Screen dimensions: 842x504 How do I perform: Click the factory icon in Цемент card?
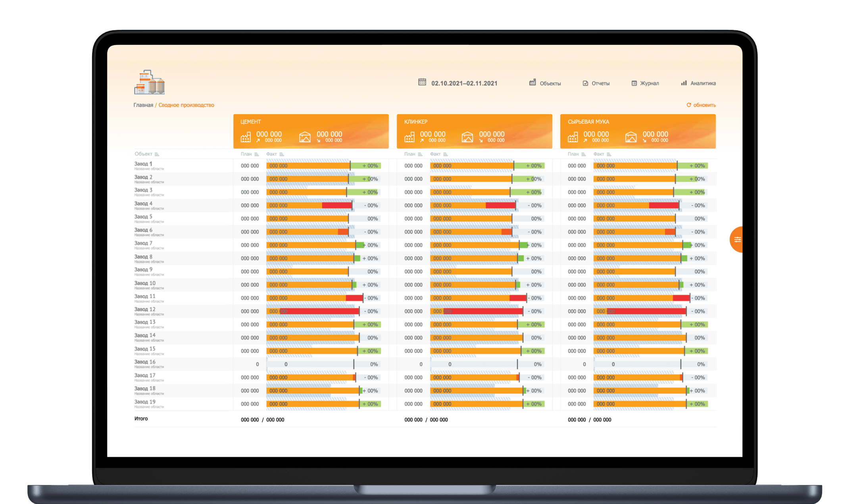click(246, 137)
